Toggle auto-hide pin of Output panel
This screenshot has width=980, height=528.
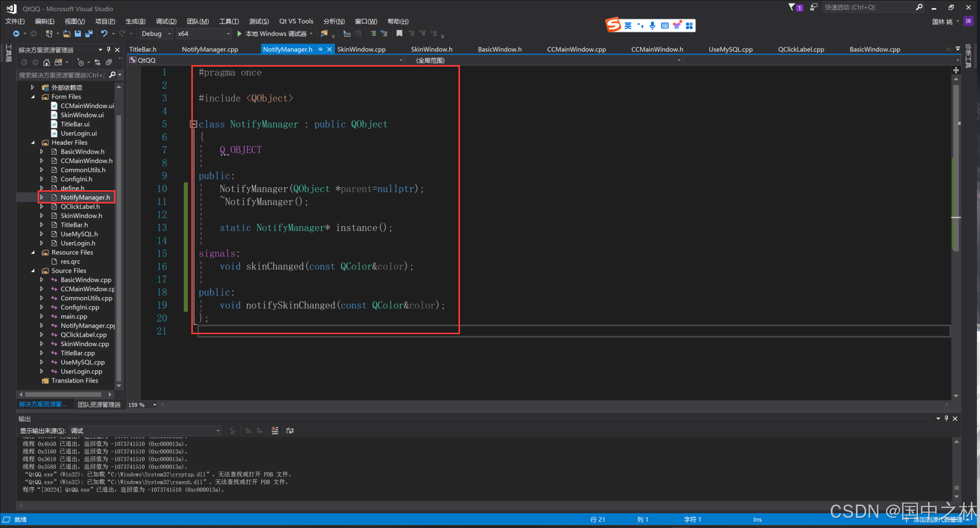[946, 418]
